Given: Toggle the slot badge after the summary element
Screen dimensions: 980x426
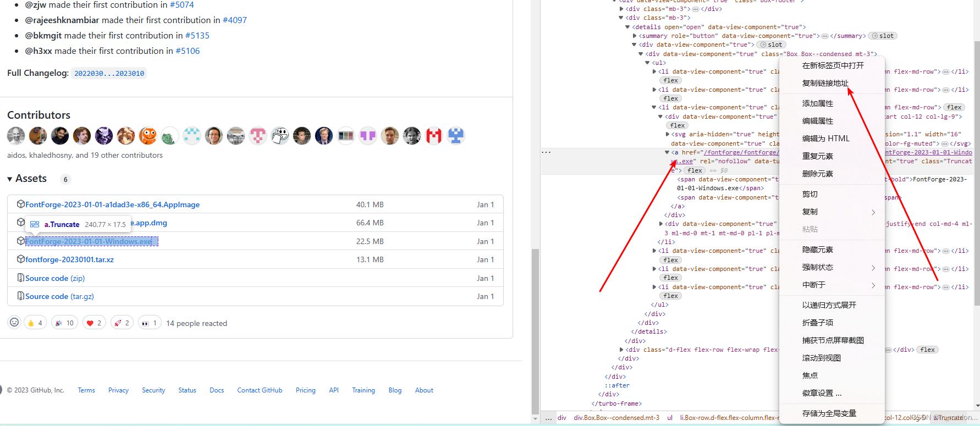Looking at the screenshot, I should click(883, 36).
